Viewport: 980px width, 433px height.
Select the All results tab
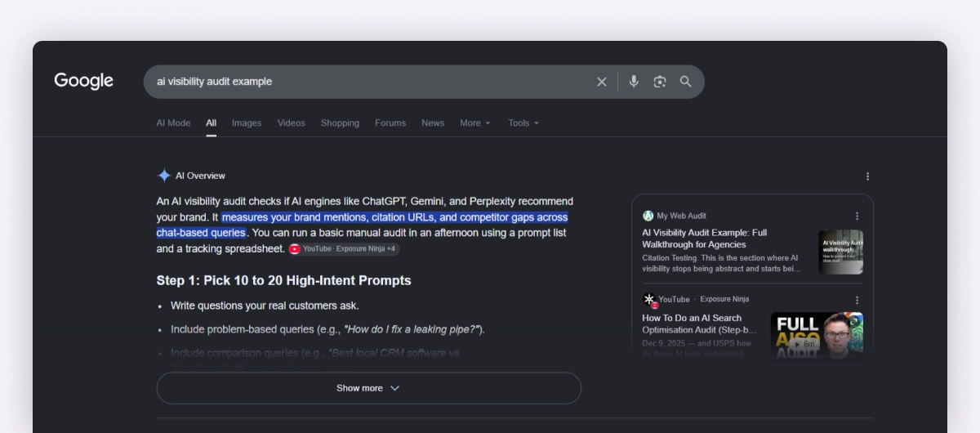click(x=211, y=123)
